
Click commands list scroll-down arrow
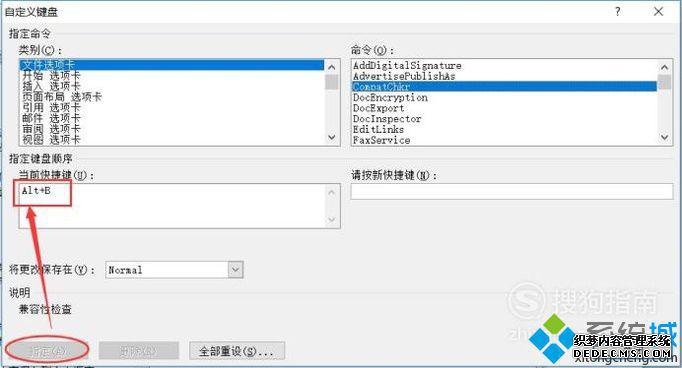coord(664,137)
